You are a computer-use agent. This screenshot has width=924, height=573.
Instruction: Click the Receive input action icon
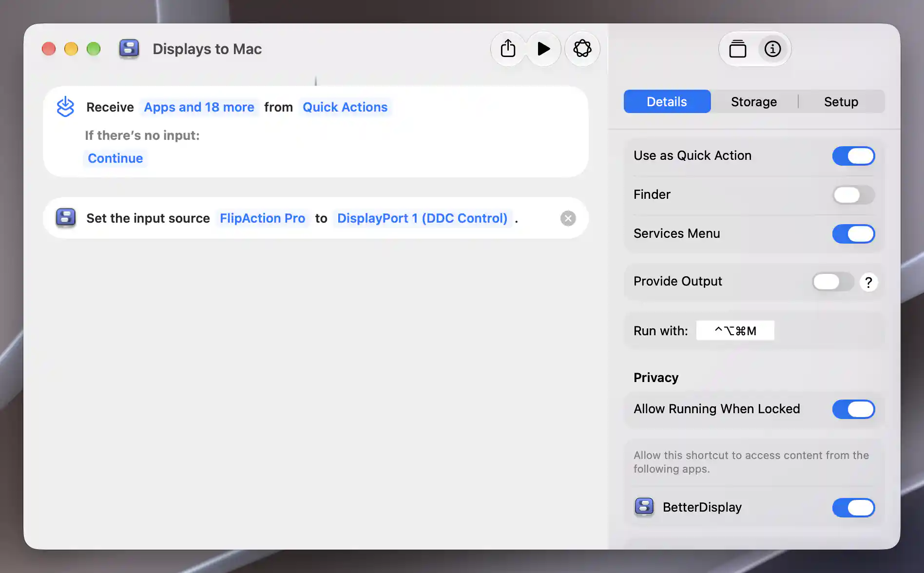(65, 107)
